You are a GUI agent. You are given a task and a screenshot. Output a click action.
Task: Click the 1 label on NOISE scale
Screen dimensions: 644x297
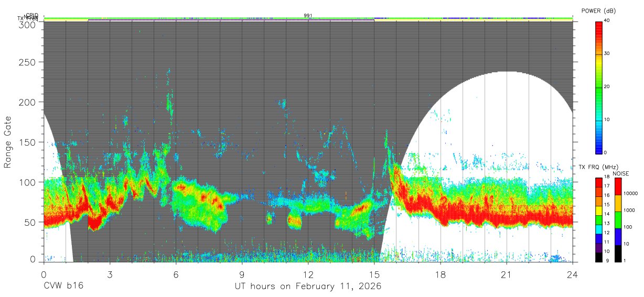(x=624, y=260)
